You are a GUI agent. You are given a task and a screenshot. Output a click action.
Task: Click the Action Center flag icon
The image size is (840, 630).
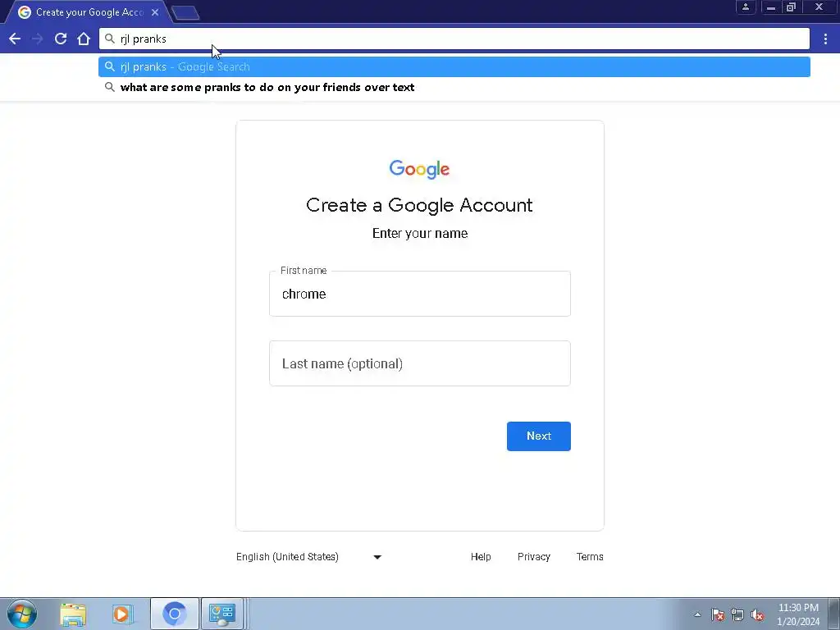(x=717, y=614)
